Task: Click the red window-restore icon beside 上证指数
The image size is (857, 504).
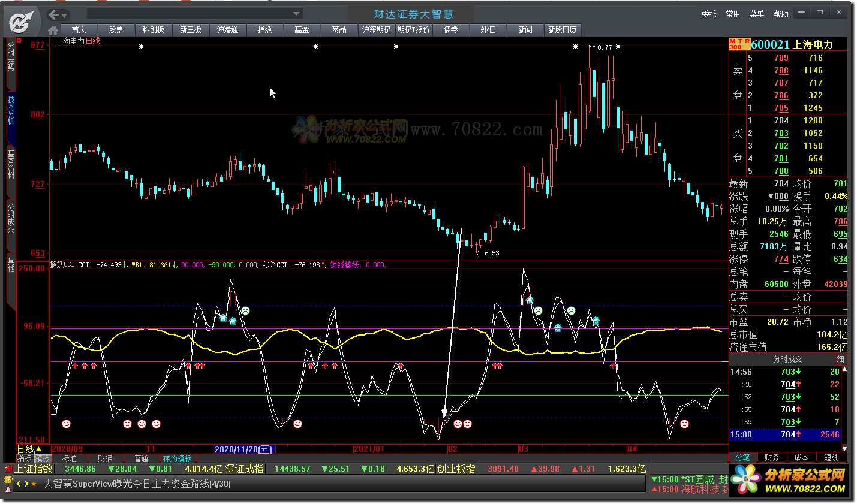Action: 8,469
